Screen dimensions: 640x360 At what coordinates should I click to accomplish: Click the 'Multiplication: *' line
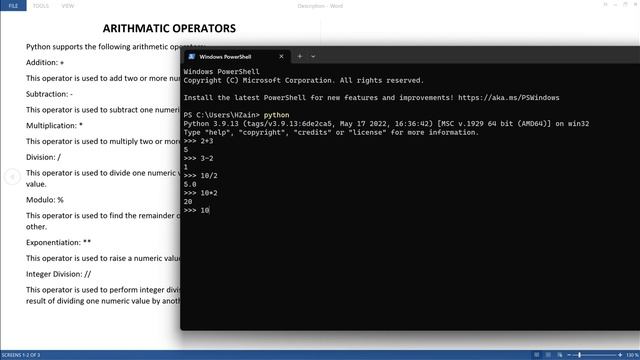54,125
